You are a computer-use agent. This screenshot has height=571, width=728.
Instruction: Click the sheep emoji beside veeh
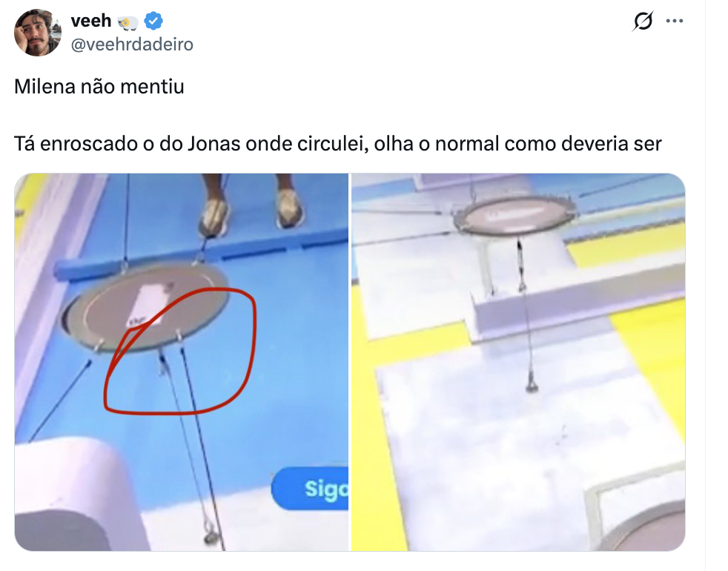128,22
